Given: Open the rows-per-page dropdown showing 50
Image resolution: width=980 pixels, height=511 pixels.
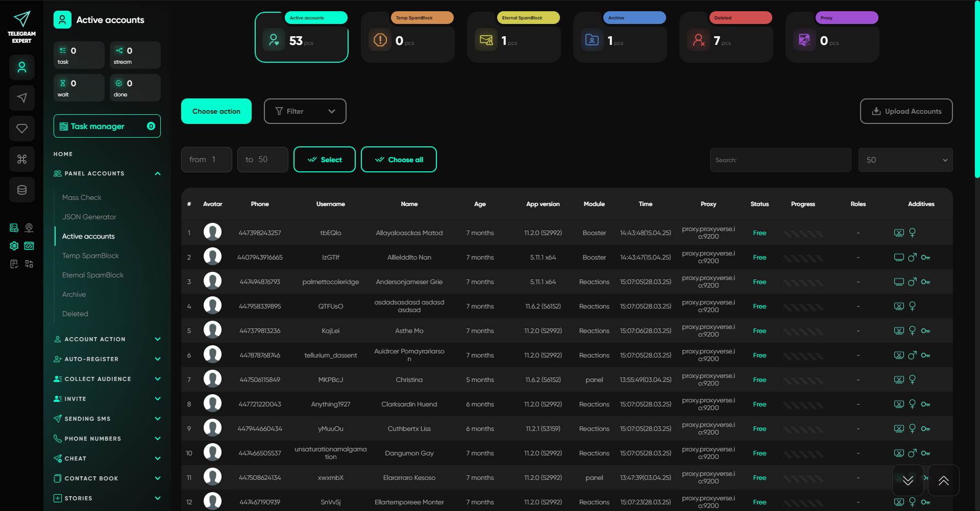Looking at the screenshot, I should (905, 160).
